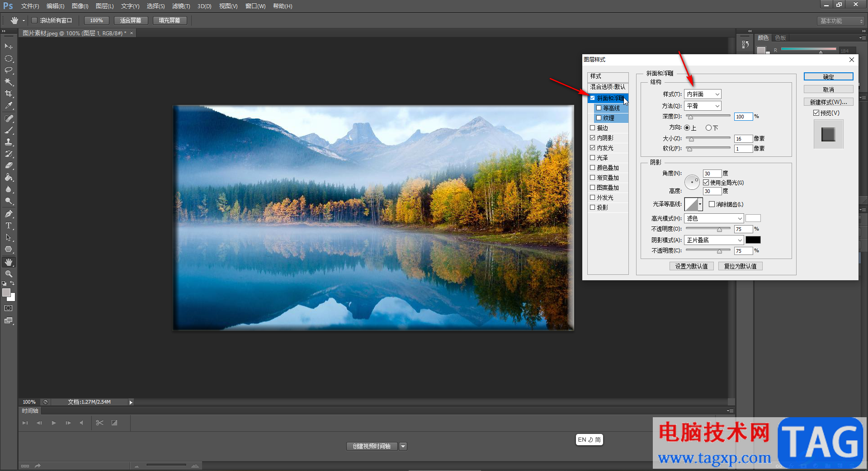Select the Lasso tool

[x=9, y=70]
